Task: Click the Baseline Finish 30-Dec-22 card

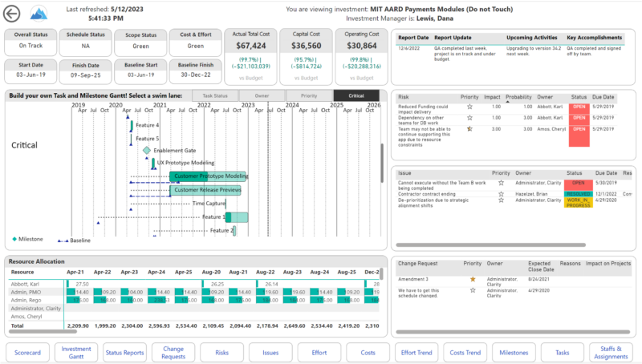Action: click(196, 71)
